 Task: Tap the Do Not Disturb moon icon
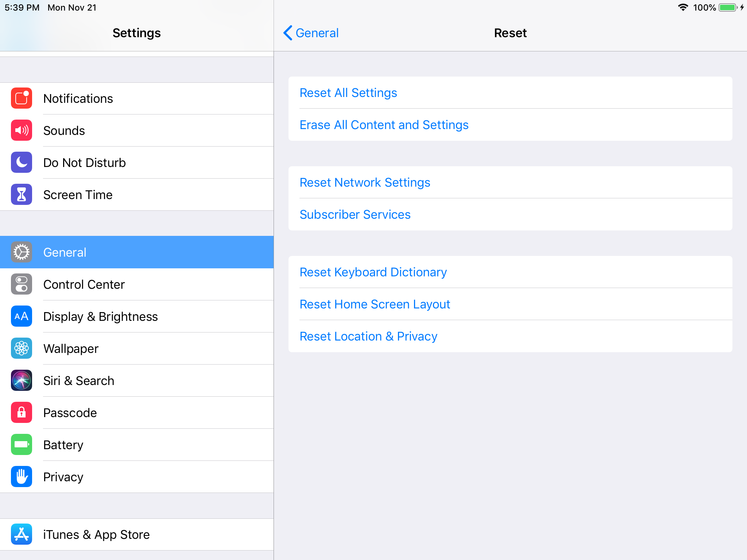coord(22,163)
